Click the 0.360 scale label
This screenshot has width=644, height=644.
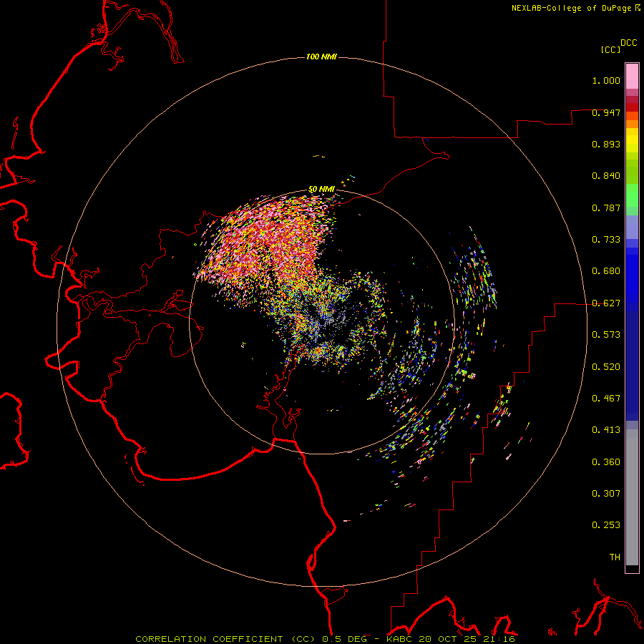(x=606, y=462)
